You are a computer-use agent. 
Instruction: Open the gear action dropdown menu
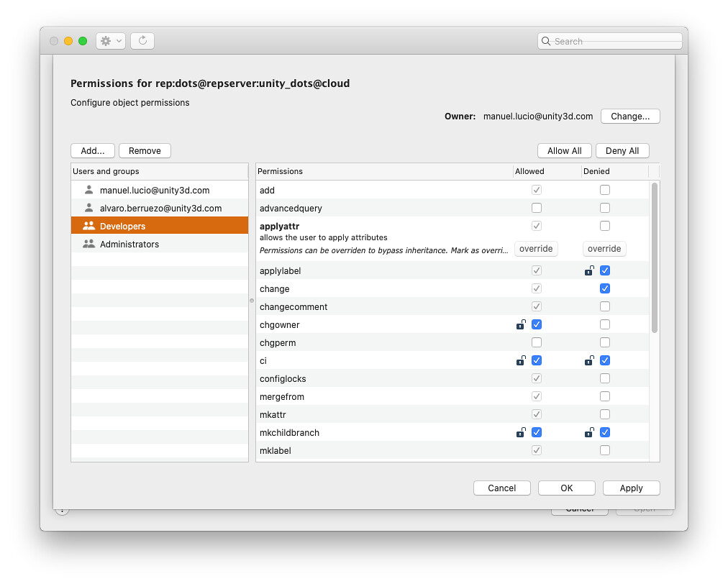coord(111,40)
